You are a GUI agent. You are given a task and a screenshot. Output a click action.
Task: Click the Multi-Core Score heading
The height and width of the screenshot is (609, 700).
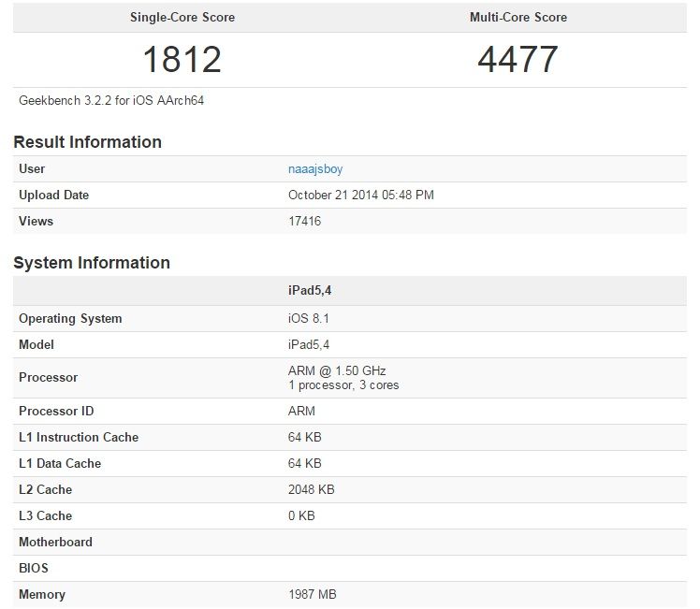[x=518, y=17]
